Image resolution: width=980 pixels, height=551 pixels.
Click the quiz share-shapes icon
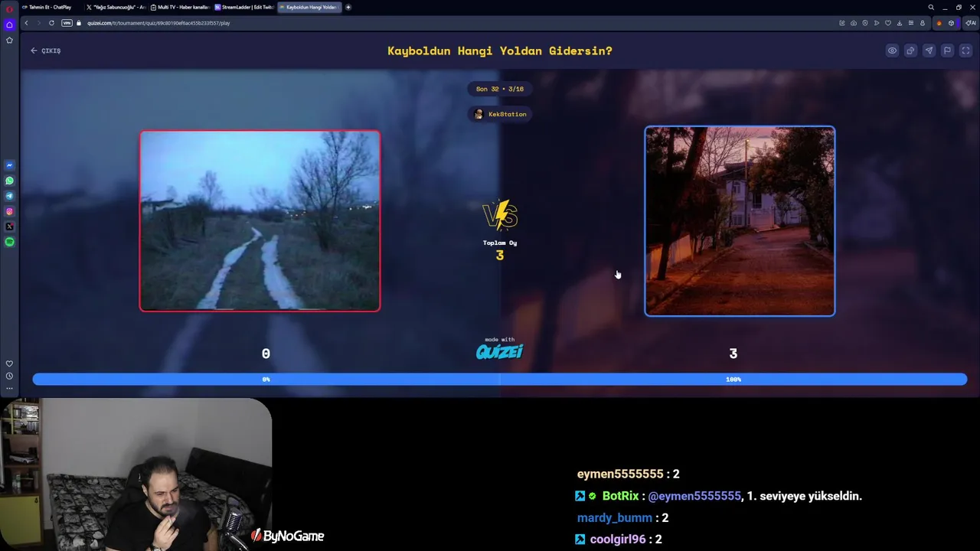(x=910, y=51)
